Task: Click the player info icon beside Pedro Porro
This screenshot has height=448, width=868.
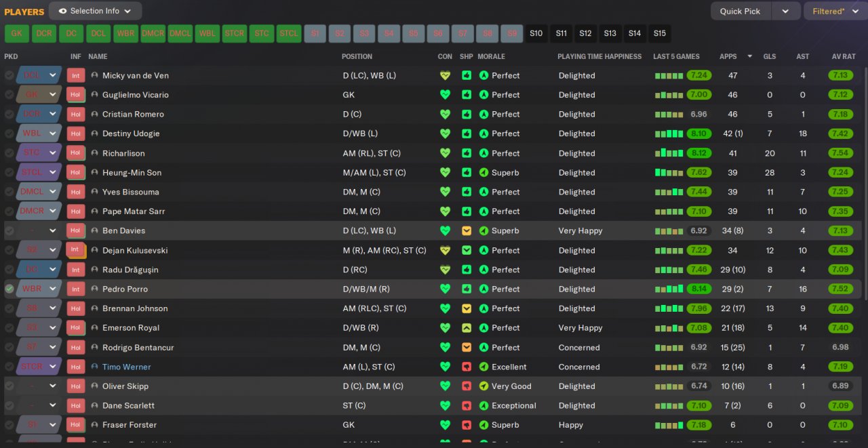Action: (x=94, y=289)
